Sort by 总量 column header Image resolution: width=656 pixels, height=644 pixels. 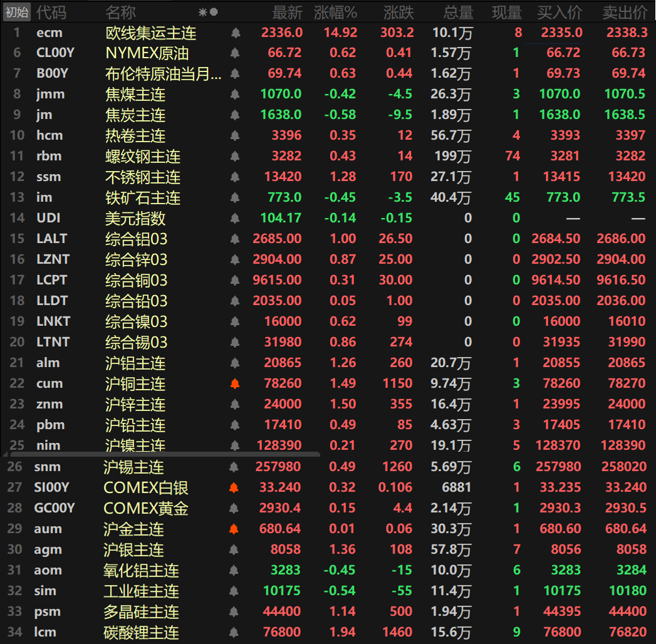coord(458,12)
